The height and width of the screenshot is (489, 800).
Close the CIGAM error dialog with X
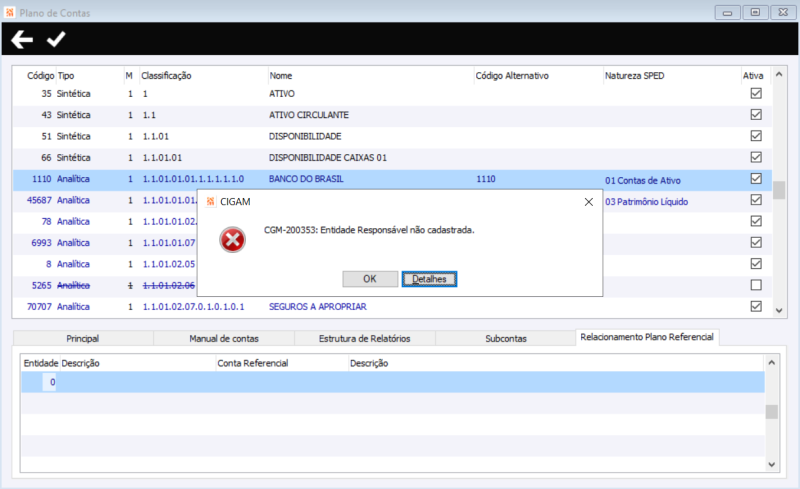point(588,202)
